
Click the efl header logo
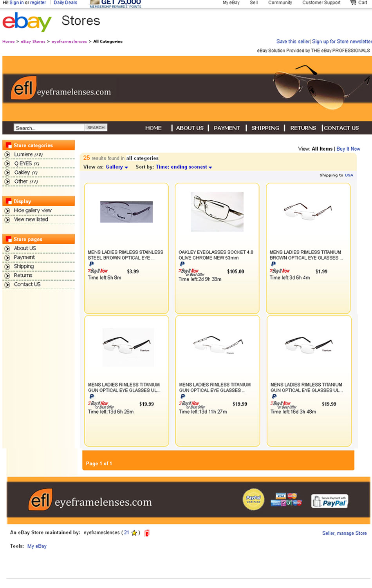[x=24, y=88]
